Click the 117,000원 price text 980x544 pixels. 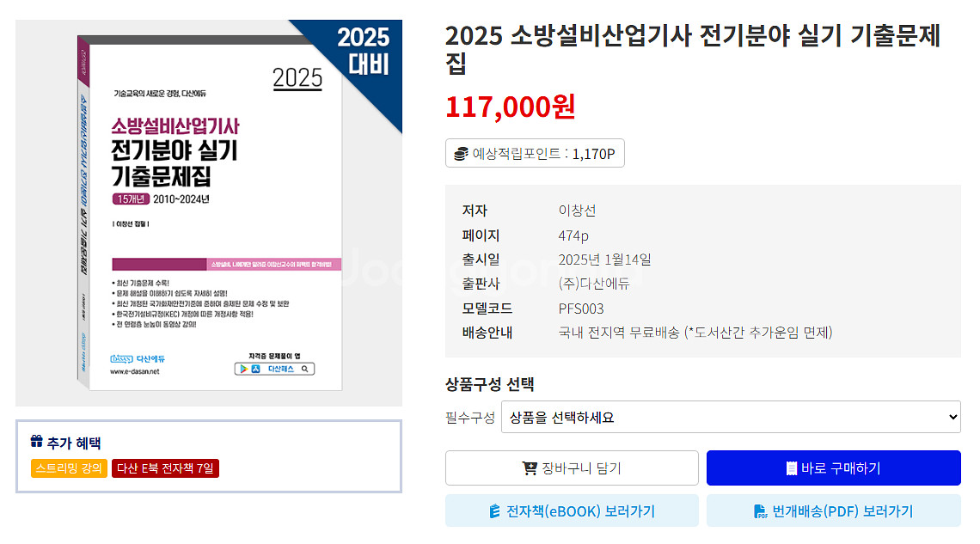510,107
